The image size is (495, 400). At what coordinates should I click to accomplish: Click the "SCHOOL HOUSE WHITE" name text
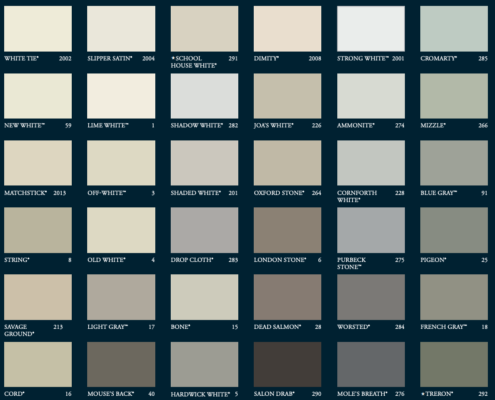(x=194, y=62)
